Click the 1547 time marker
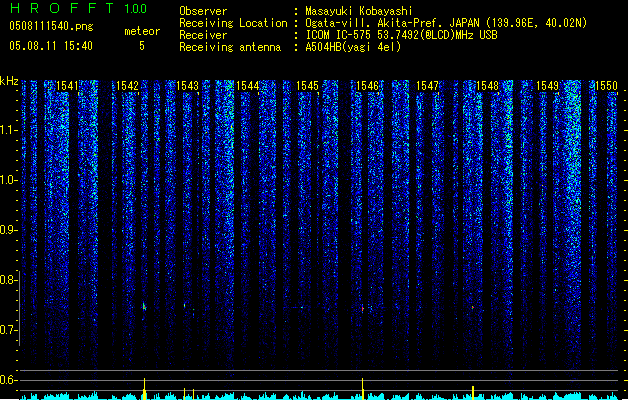The height and width of the screenshot is (400, 629). 427,86
